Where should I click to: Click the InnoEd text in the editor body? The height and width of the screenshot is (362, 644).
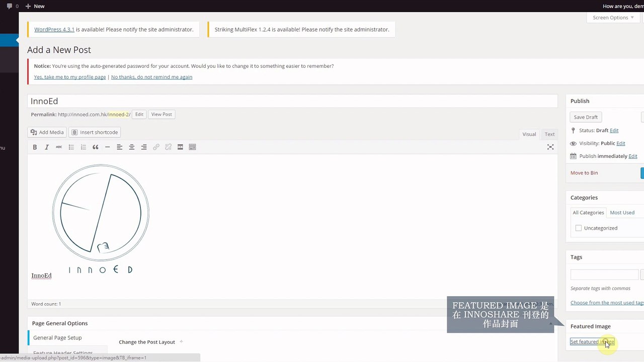coord(41,276)
